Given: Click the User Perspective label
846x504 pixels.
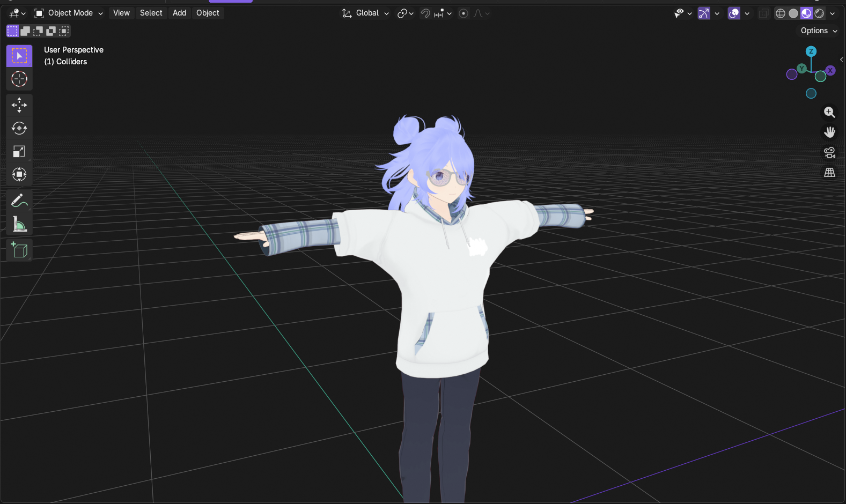Looking at the screenshot, I should pyautogui.click(x=73, y=50).
